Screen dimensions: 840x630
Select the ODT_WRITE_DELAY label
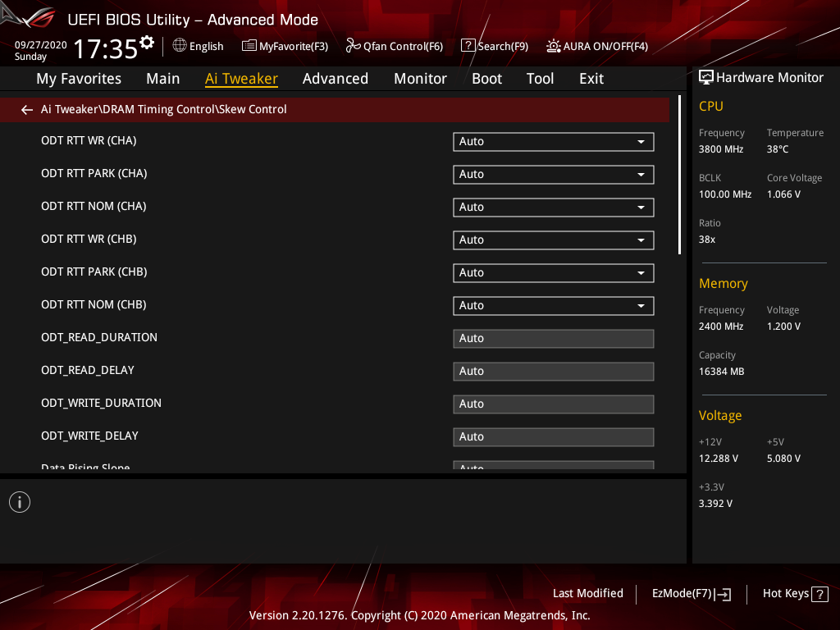coord(89,436)
